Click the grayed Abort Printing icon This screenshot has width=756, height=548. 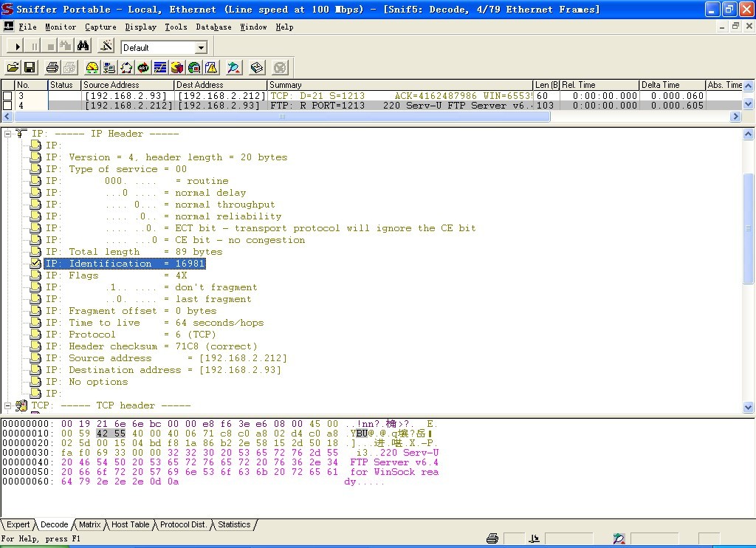click(x=69, y=67)
